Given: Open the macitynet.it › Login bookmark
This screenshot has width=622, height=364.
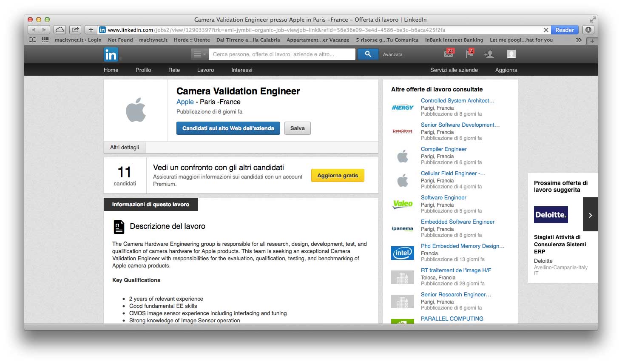Looking at the screenshot, I should (x=78, y=40).
